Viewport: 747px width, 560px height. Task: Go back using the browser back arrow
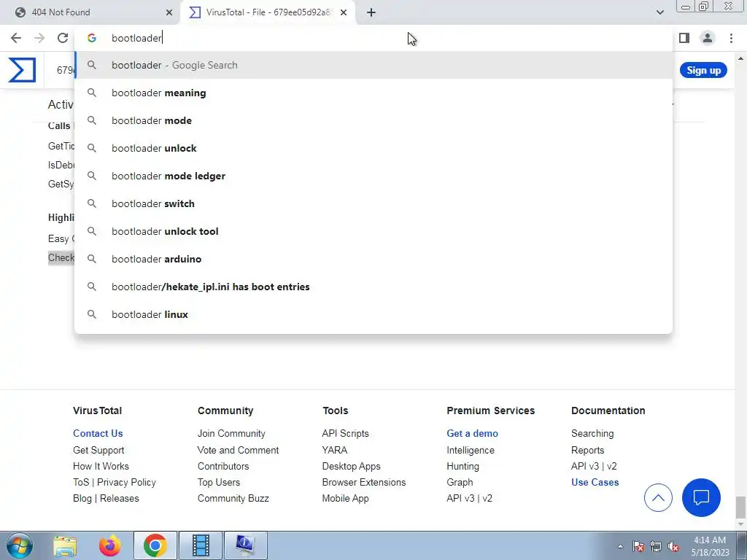click(x=16, y=38)
